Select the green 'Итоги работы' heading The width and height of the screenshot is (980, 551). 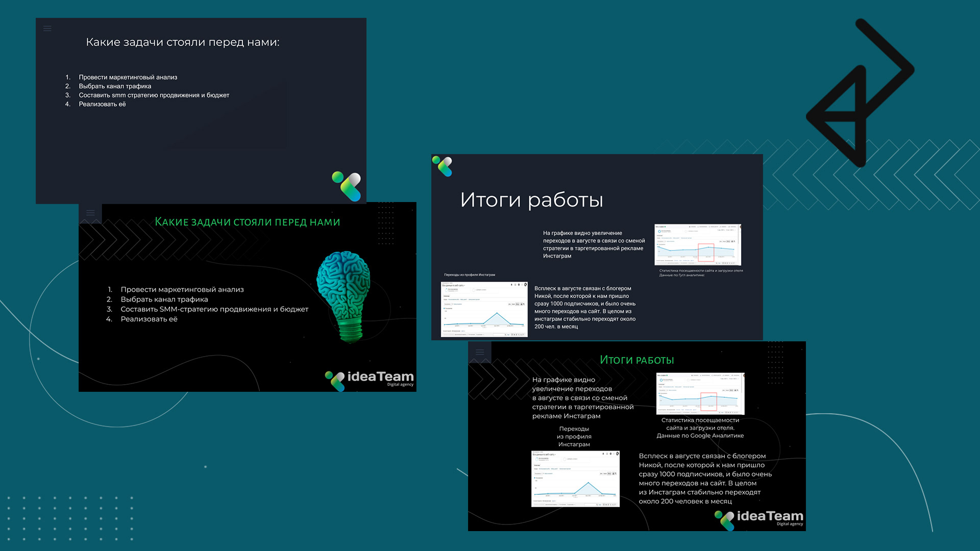click(x=636, y=360)
